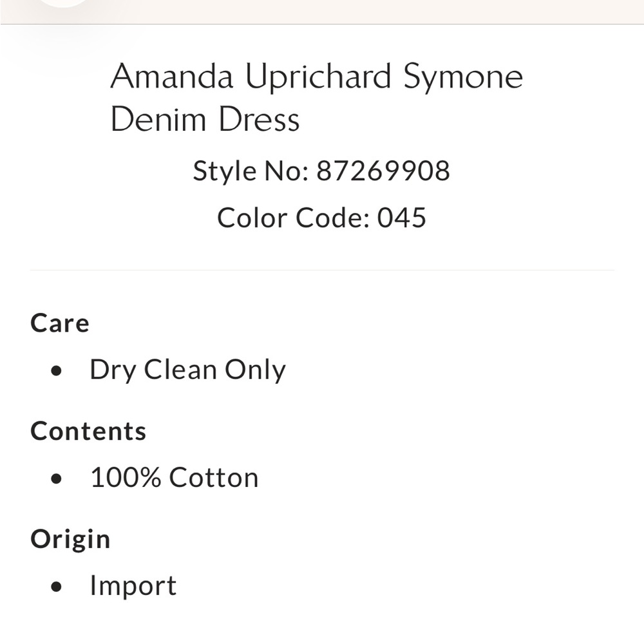Screen dimensions: 644x644
Task: Select the style number 87269908
Action: [x=383, y=171]
